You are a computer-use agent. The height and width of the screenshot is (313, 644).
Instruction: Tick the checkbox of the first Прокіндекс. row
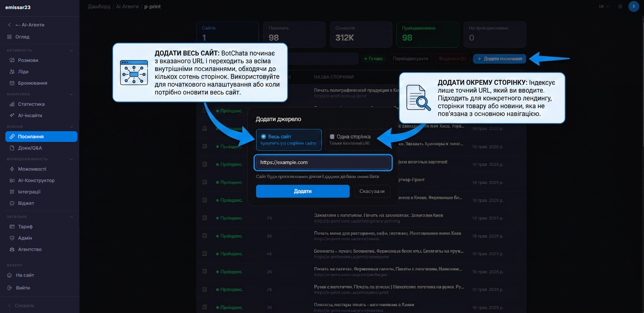pos(205,111)
